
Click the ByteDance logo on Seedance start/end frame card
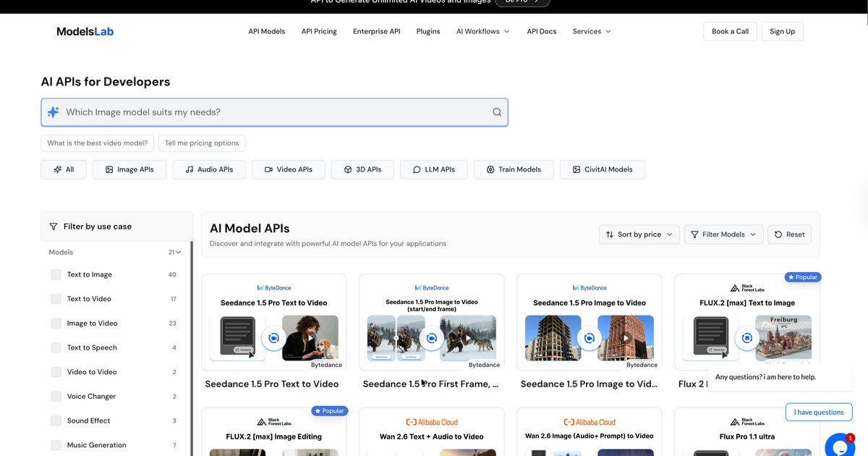(x=432, y=288)
